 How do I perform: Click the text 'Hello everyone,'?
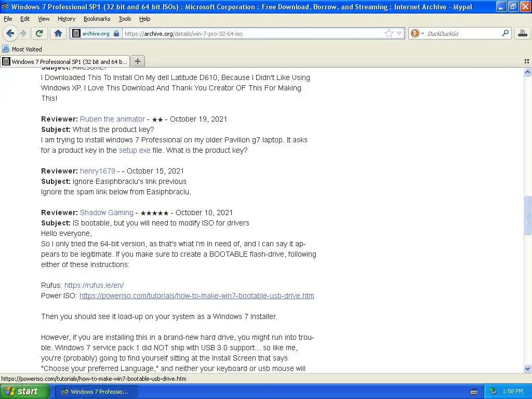click(66, 233)
